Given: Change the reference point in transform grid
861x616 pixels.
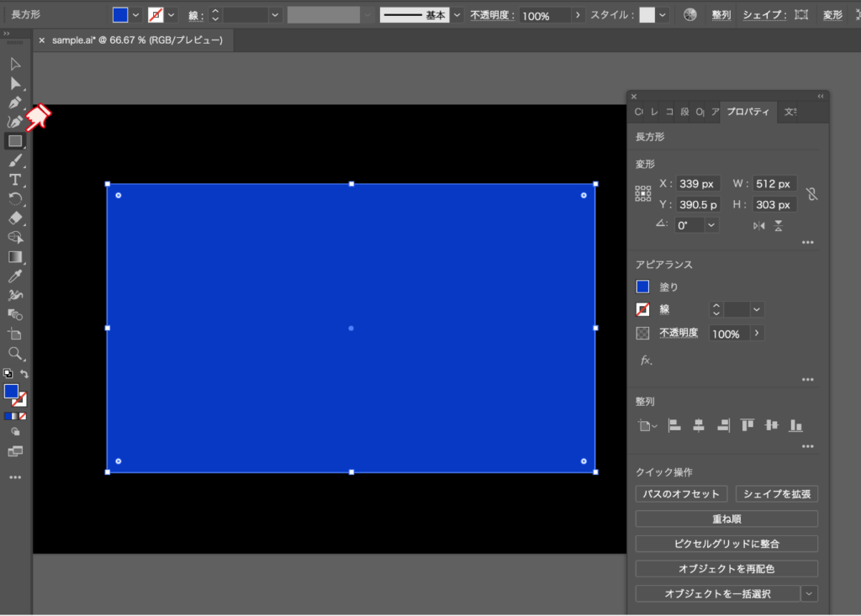Looking at the screenshot, I should pyautogui.click(x=643, y=194).
